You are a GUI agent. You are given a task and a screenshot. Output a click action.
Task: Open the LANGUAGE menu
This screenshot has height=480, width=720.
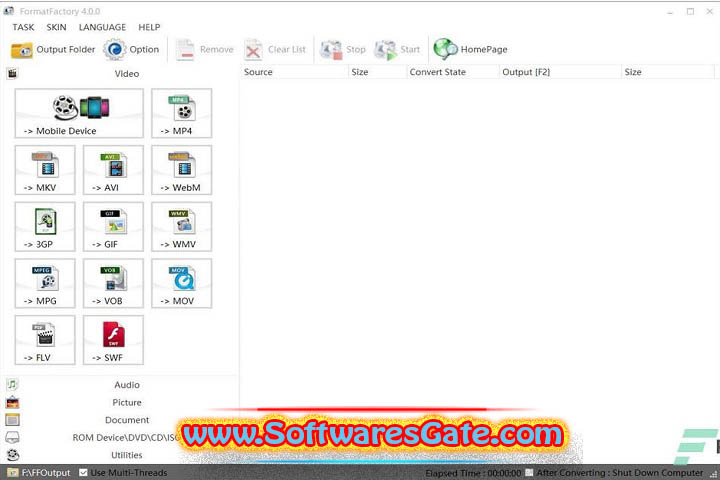click(x=102, y=27)
